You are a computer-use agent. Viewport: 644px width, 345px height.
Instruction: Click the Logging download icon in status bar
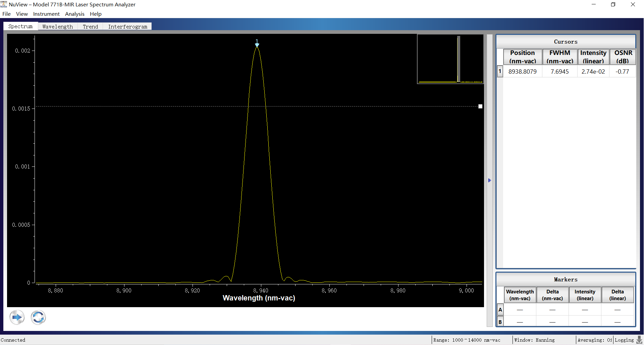639,340
